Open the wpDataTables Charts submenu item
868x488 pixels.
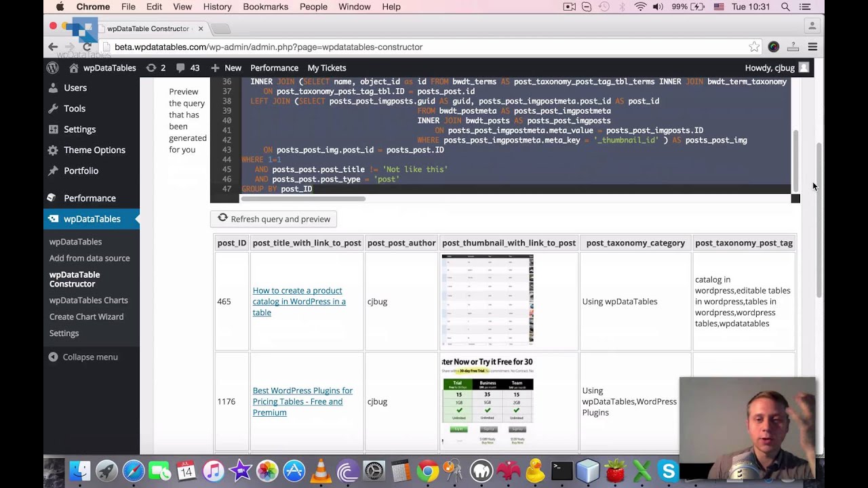tap(88, 300)
